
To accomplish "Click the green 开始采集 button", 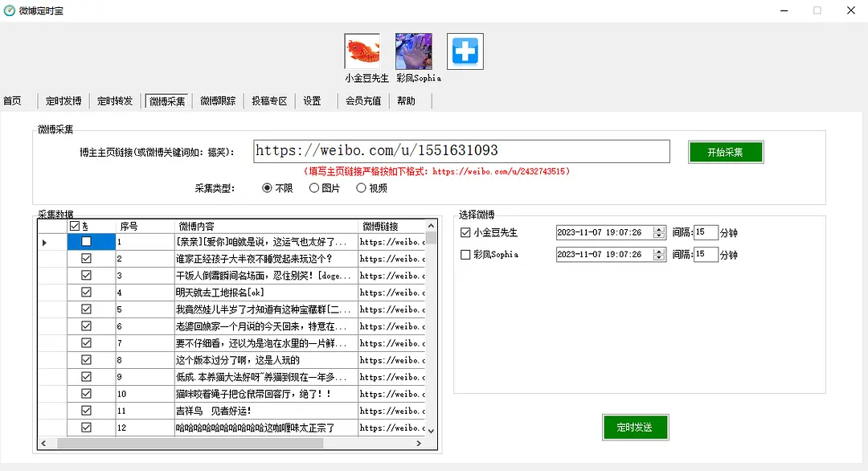I will [x=726, y=152].
